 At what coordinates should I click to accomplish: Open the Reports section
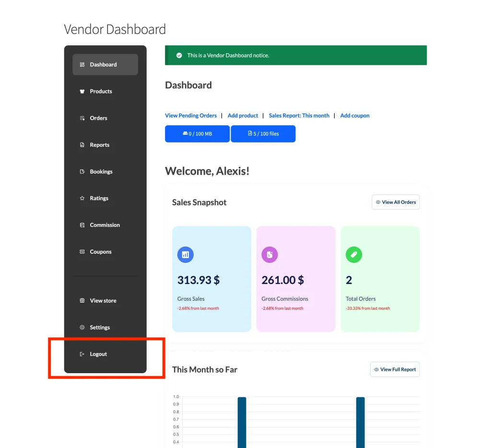click(105, 145)
